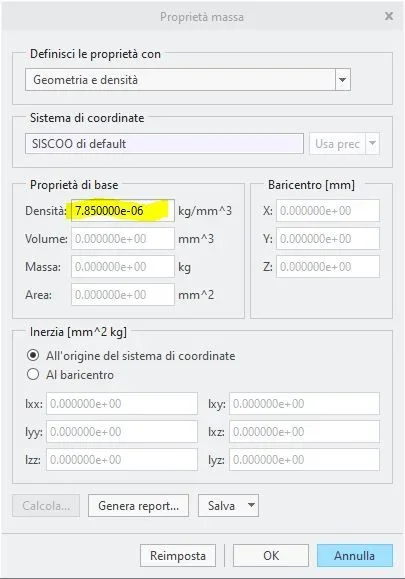Click the Volume value field
This screenshot has width=405, height=579.
coord(123,239)
